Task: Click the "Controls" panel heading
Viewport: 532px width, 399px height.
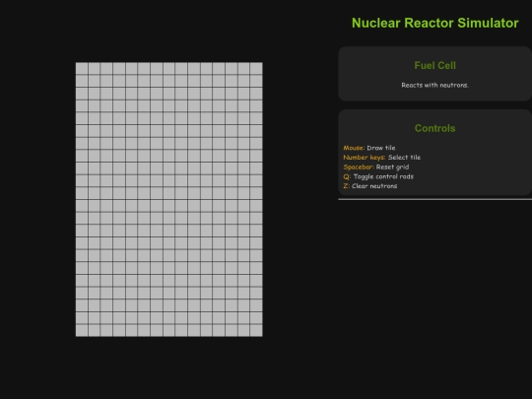Action: [435, 128]
